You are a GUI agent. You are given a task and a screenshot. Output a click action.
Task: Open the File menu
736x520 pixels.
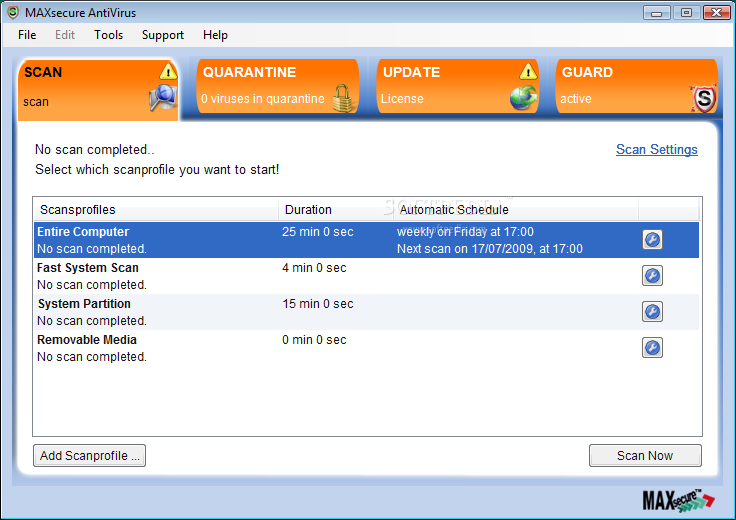pyautogui.click(x=27, y=35)
